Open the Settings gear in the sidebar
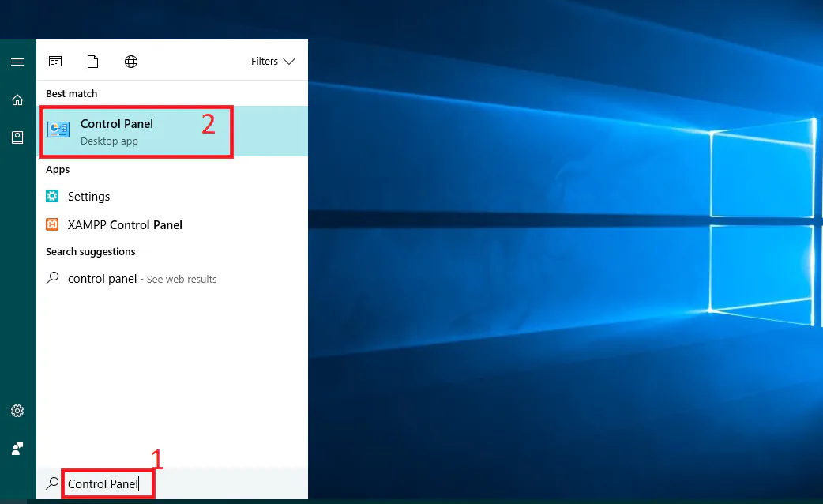 pos(17,411)
